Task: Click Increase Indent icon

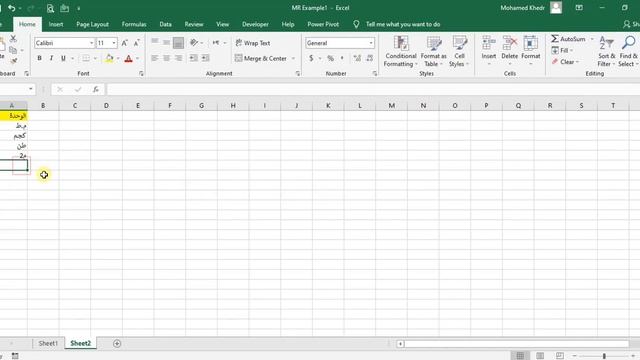Action: (205, 58)
